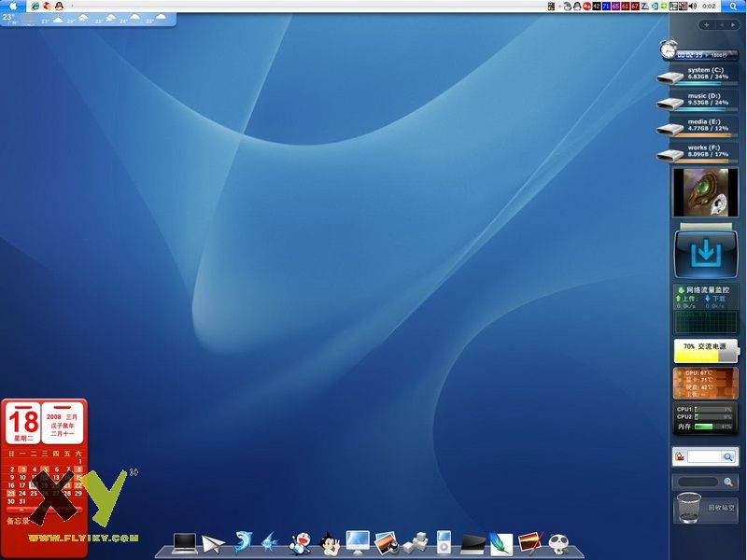Open the system (C:) drive gadget
Screen dimensions: 747x560
tap(698, 76)
